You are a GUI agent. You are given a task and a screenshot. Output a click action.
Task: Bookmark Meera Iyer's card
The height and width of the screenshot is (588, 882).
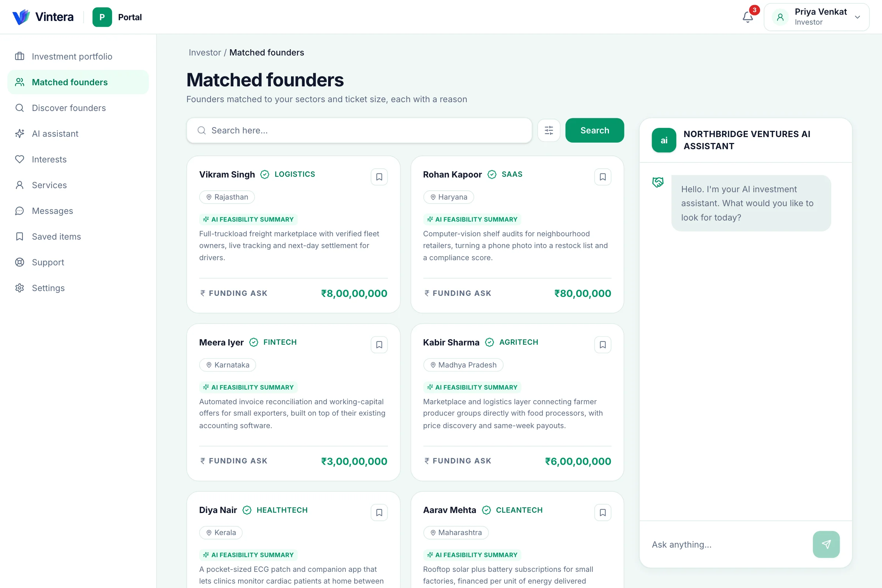click(379, 345)
